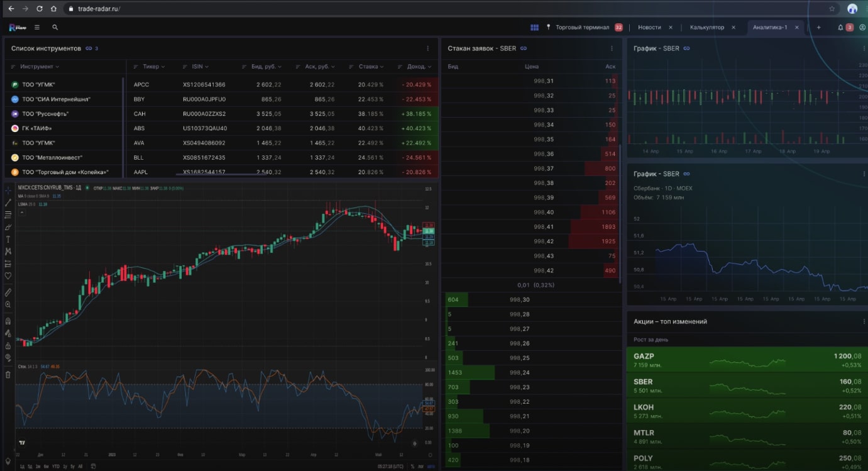Open Доход. column dropdown

point(431,67)
